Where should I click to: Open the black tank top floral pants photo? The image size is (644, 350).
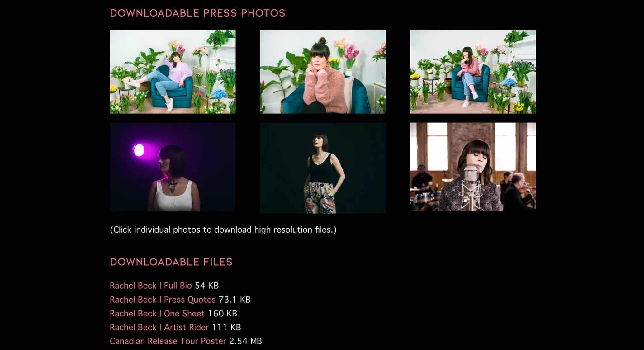tap(323, 168)
